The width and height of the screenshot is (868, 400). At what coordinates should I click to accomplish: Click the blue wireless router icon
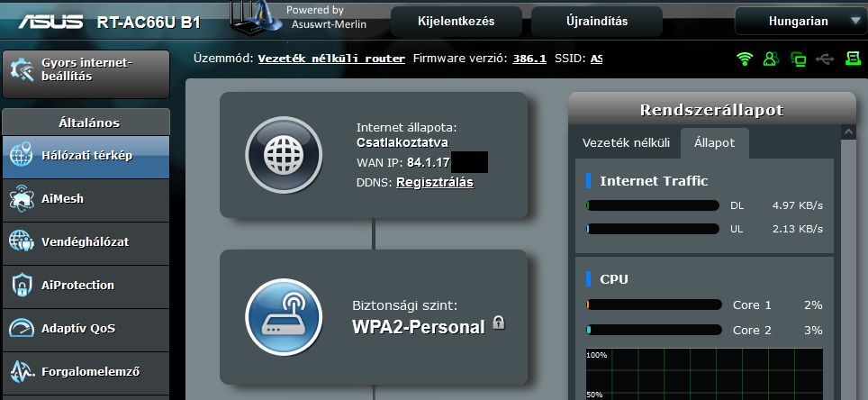coord(284,317)
